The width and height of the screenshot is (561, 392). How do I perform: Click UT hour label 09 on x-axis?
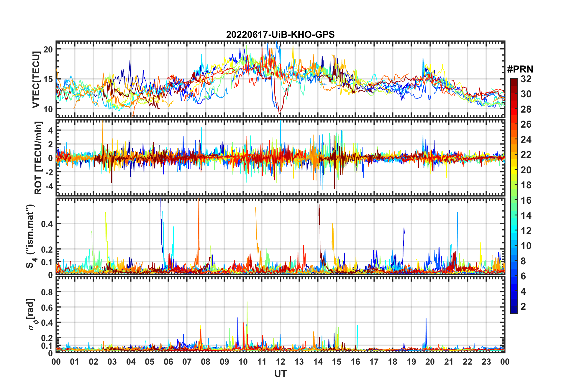tap(224, 362)
